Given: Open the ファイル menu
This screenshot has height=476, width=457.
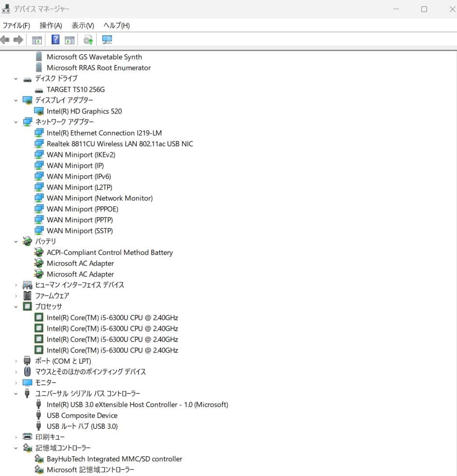Looking at the screenshot, I should click(16, 25).
